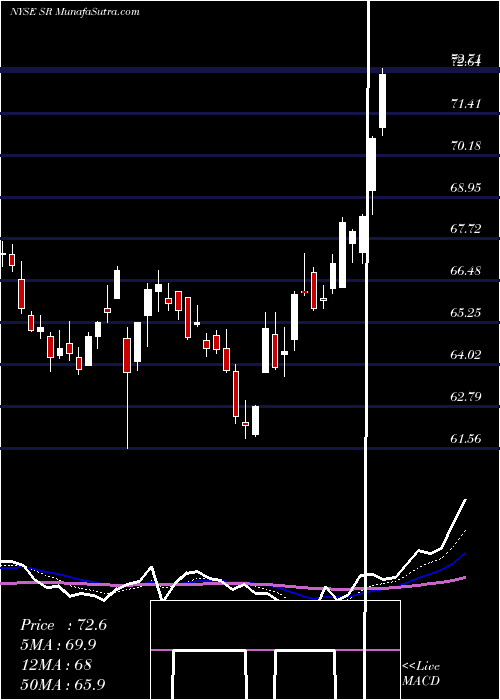
Task: Click the <<Live MACD label
Action: pyautogui.click(x=421, y=674)
